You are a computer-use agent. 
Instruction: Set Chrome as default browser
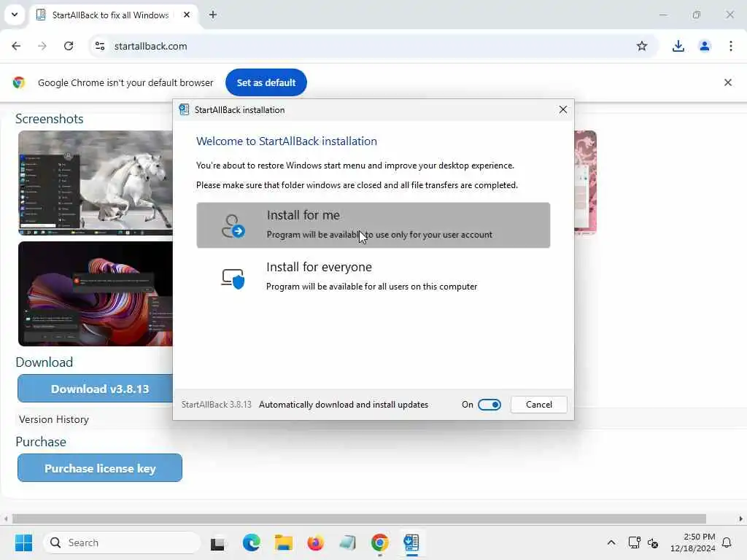pos(266,82)
